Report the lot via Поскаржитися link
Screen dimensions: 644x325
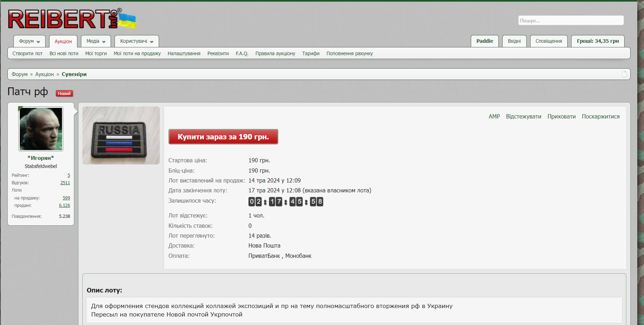[600, 117]
